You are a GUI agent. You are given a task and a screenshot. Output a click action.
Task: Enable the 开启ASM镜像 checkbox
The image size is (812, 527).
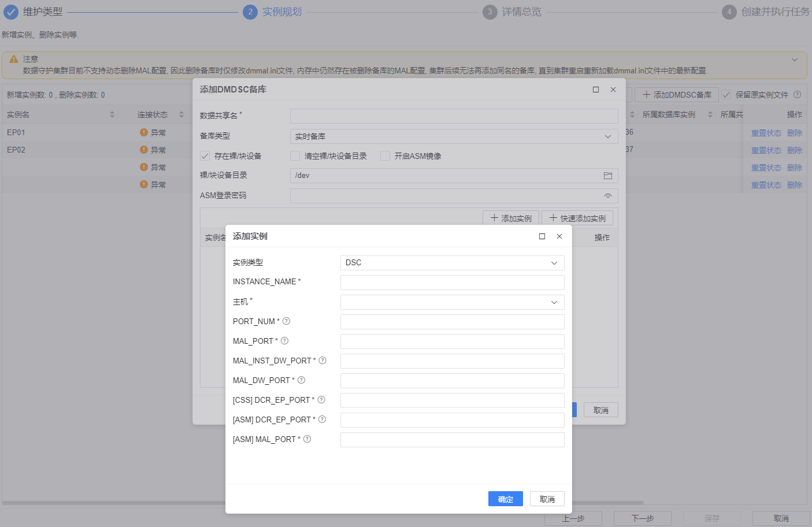pos(385,156)
